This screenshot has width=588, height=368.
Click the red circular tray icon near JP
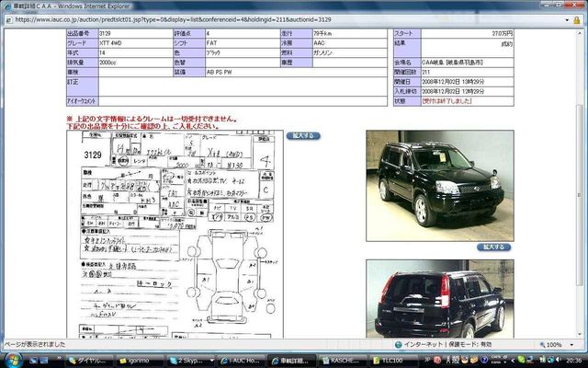click(x=437, y=360)
